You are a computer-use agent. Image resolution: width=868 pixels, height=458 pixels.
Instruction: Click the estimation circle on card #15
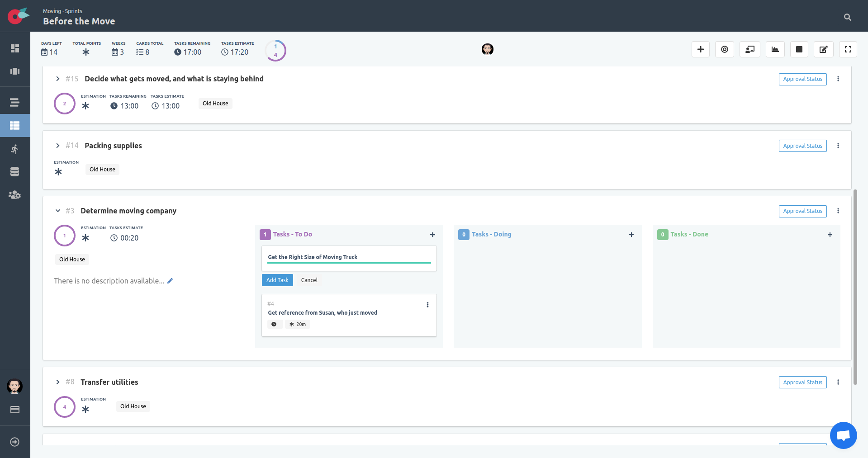click(x=65, y=104)
